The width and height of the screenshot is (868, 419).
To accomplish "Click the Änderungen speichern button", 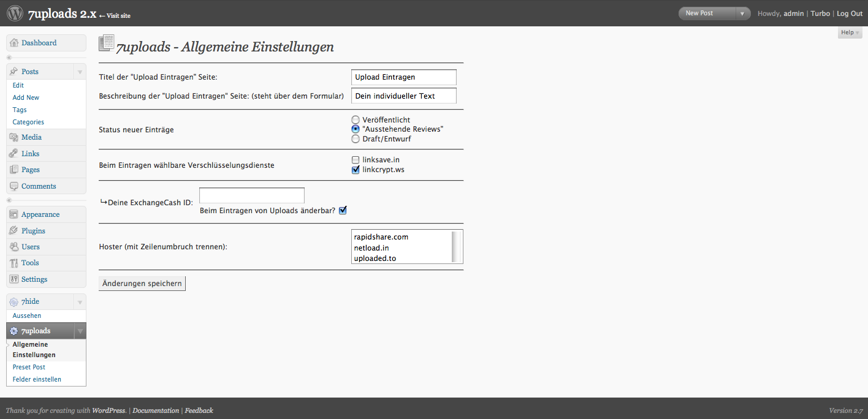I will pyautogui.click(x=142, y=284).
